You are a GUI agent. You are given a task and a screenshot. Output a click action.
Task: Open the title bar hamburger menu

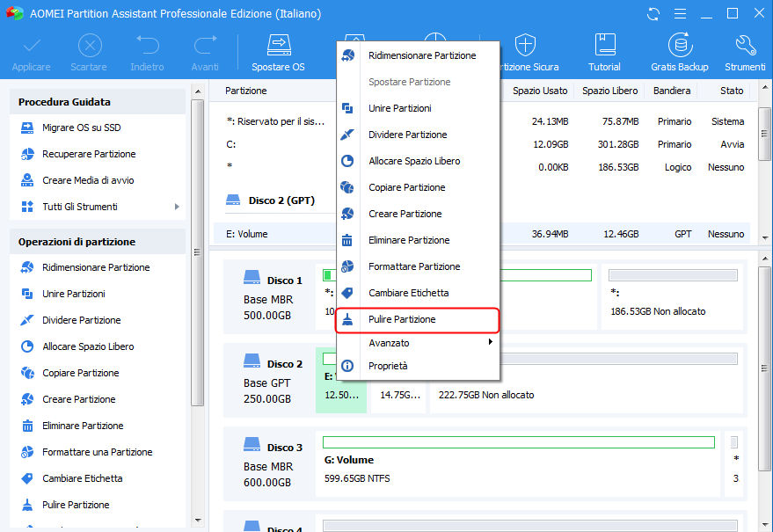[680, 14]
